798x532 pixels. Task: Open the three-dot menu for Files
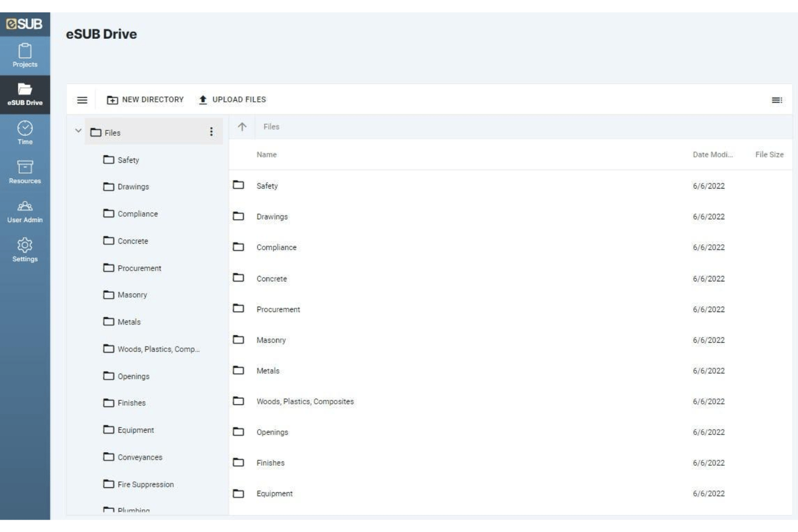(x=211, y=132)
